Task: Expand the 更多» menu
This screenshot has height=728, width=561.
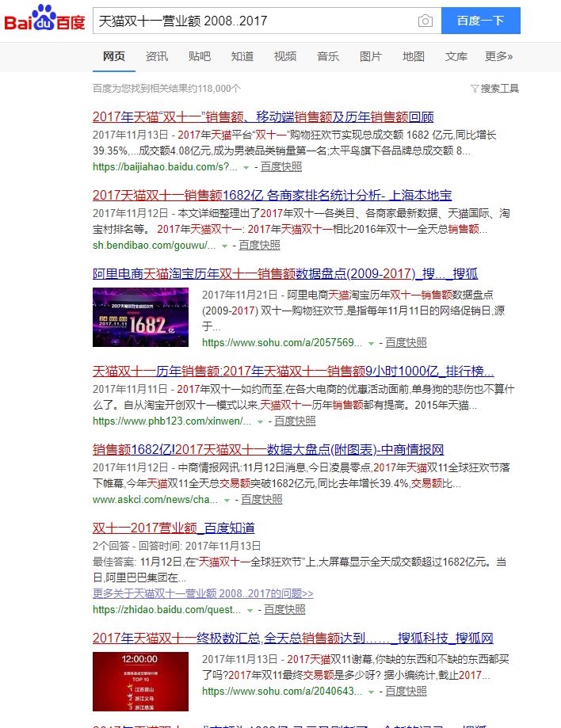Action: pyautogui.click(x=498, y=56)
